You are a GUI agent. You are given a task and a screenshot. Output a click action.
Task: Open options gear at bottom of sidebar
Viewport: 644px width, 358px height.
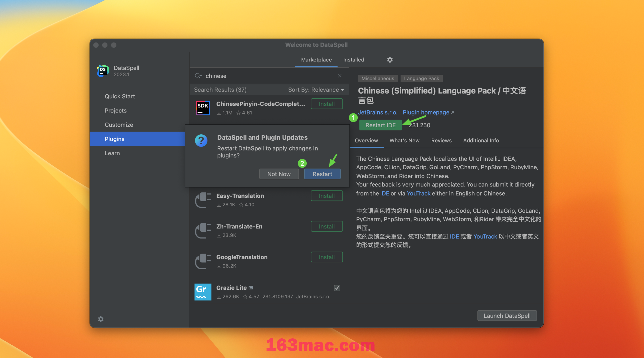(x=101, y=319)
